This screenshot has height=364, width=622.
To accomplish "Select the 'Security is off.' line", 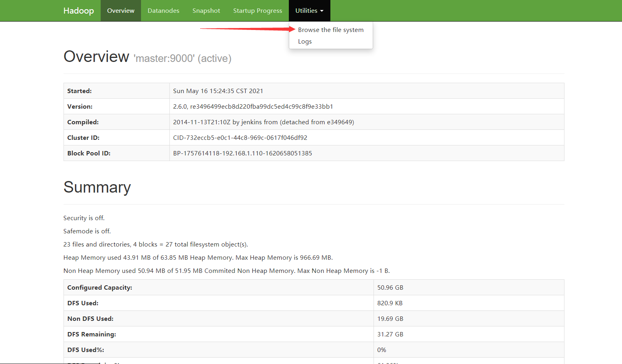I will pyautogui.click(x=84, y=218).
